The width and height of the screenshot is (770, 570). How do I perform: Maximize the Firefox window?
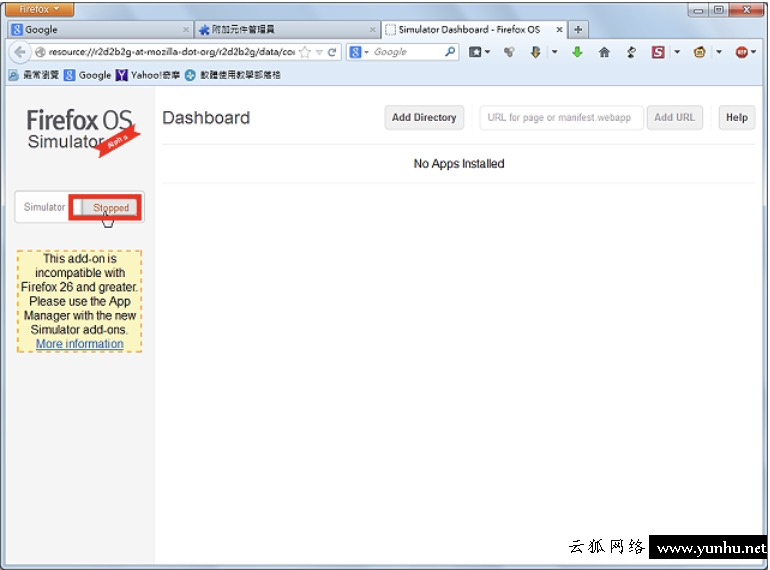point(718,9)
